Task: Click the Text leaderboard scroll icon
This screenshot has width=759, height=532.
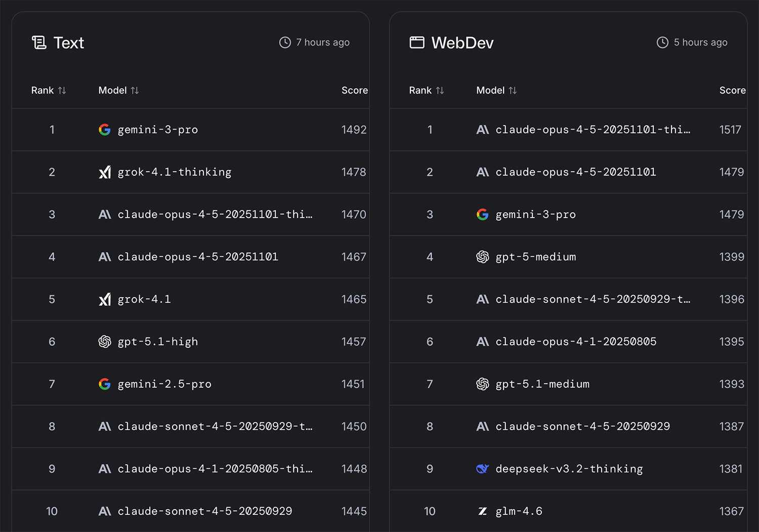Action: coord(39,43)
